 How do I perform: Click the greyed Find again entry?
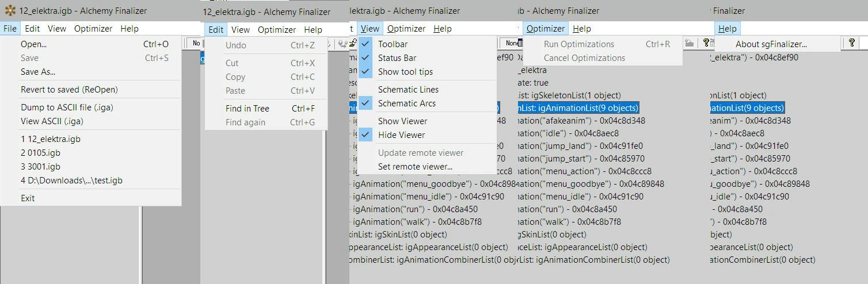pos(266,122)
